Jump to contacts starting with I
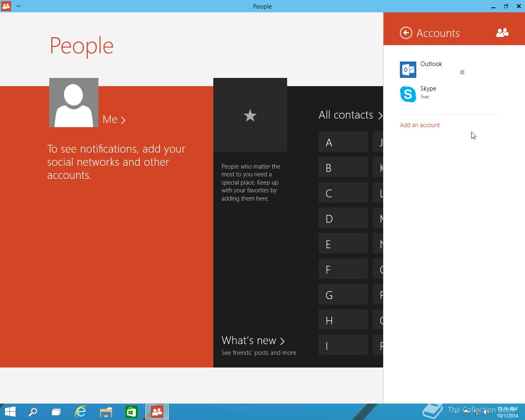This screenshot has height=420, width=525. [x=343, y=345]
